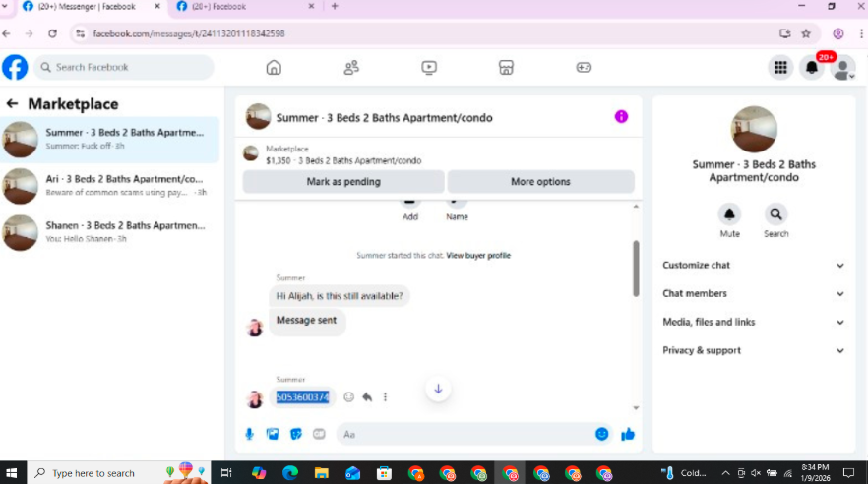Click the Summer listing avatar in right panel

754,130
